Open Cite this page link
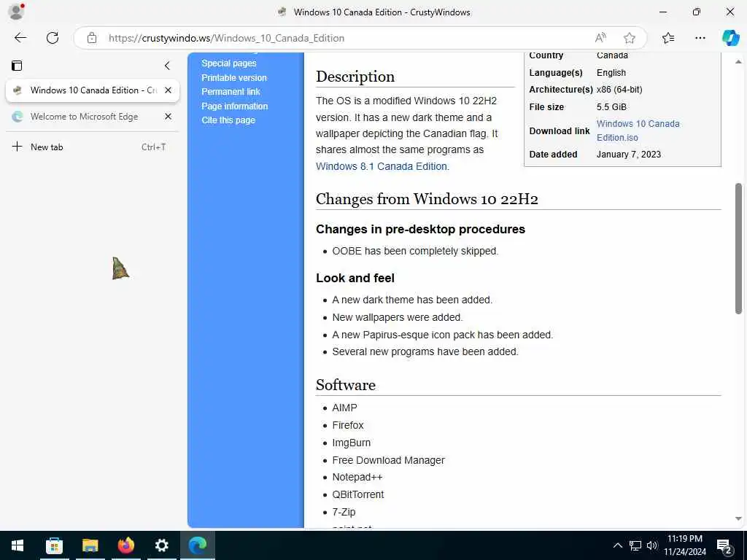This screenshot has height=560, width=747. click(228, 120)
